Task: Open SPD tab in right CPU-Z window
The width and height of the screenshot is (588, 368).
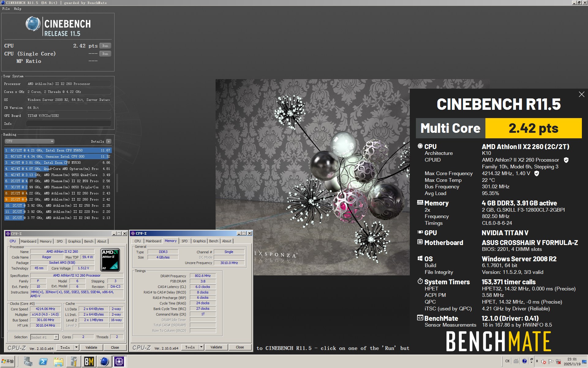Action: coord(185,241)
